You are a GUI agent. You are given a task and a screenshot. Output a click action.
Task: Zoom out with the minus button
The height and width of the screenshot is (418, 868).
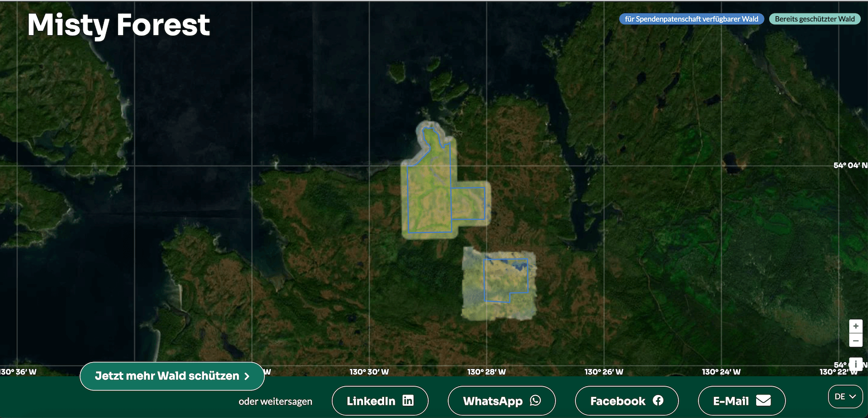coord(855,341)
